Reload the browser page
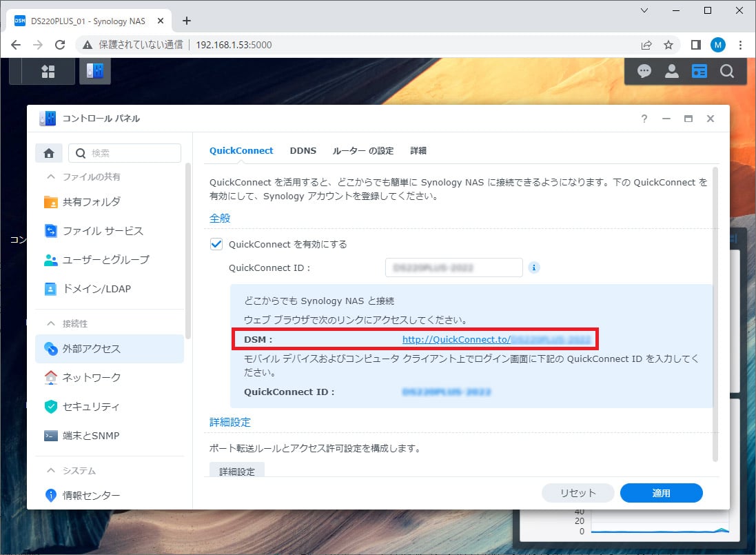Screen dimensions: 756x555 tap(60, 45)
